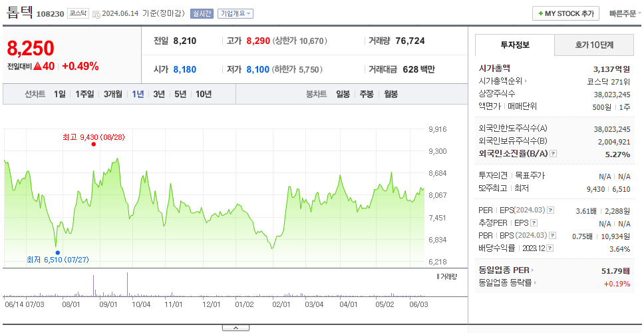The height and width of the screenshot is (333, 644).
Task: Click arrow icon beside 동일업종 등락률
Action: click(x=536, y=283)
